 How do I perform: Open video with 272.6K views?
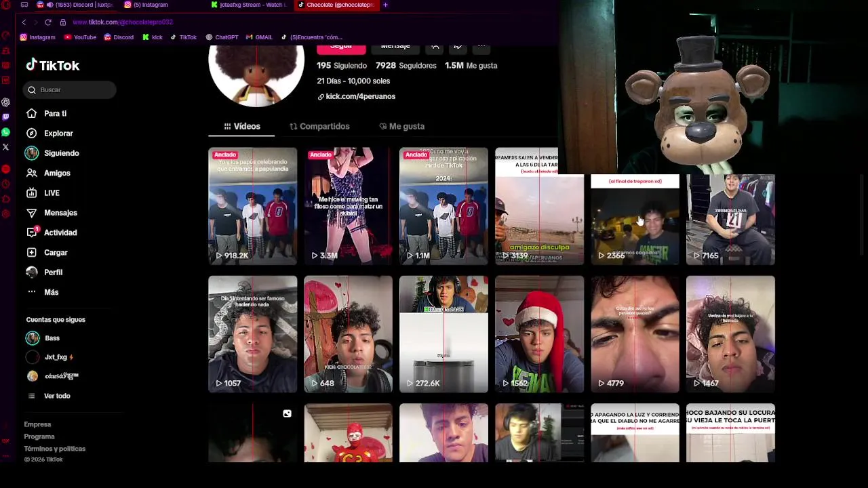[443, 334]
